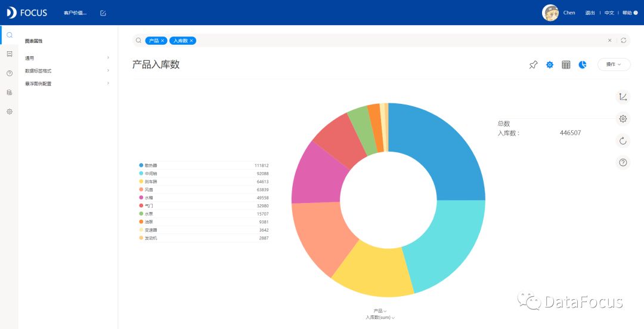This screenshot has width=644, height=329.
Task: Open the dashboard board icon in left sidebar
Action: point(10,54)
